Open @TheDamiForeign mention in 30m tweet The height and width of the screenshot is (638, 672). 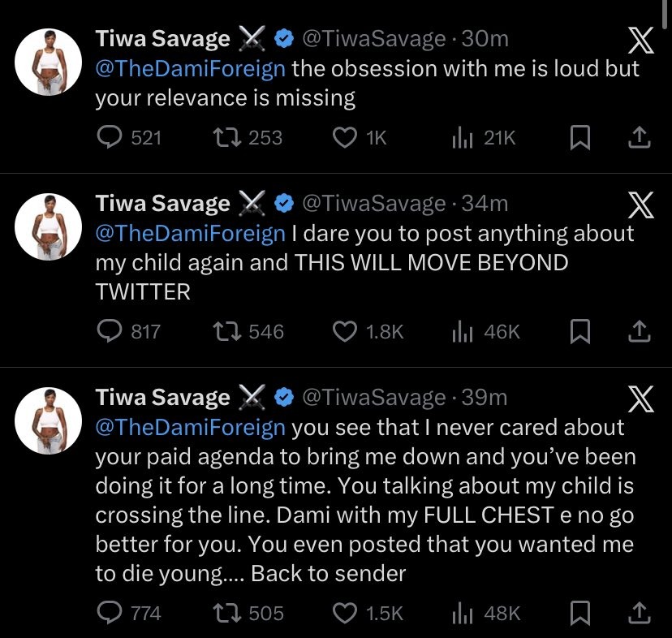[190, 68]
